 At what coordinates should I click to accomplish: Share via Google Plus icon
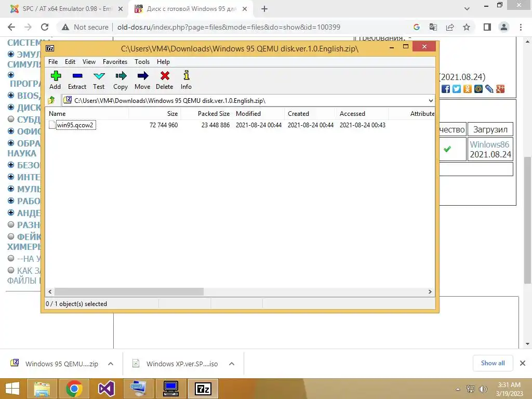click(x=500, y=89)
